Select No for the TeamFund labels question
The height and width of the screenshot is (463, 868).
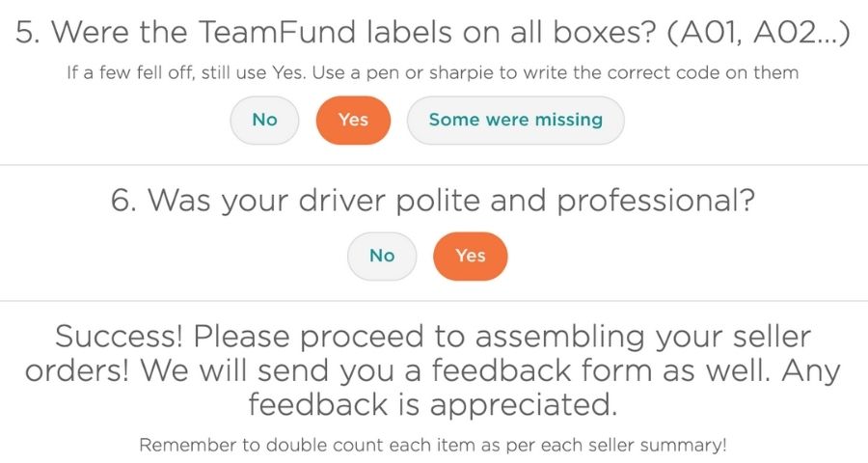coord(264,121)
